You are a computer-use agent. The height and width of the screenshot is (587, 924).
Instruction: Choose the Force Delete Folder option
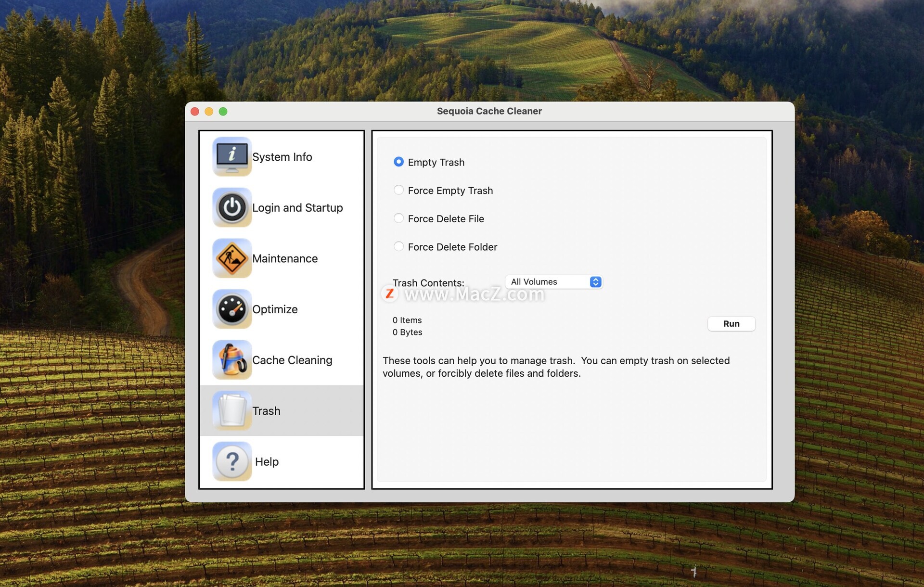pyautogui.click(x=398, y=246)
